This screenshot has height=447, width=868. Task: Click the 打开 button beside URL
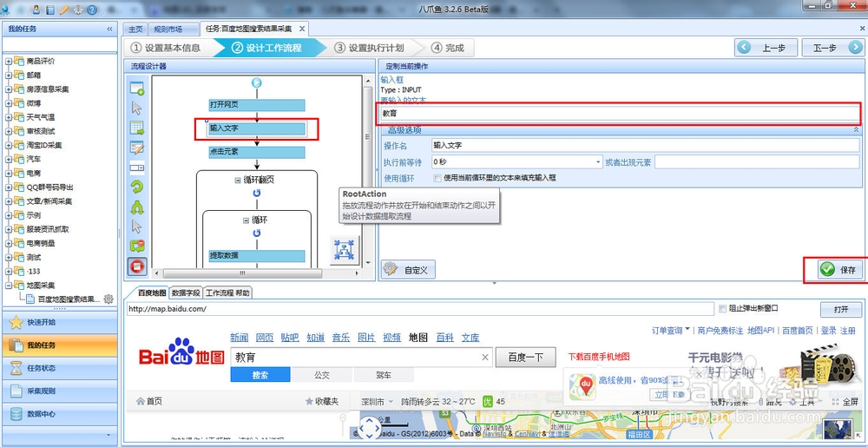(x=841, y=309)
